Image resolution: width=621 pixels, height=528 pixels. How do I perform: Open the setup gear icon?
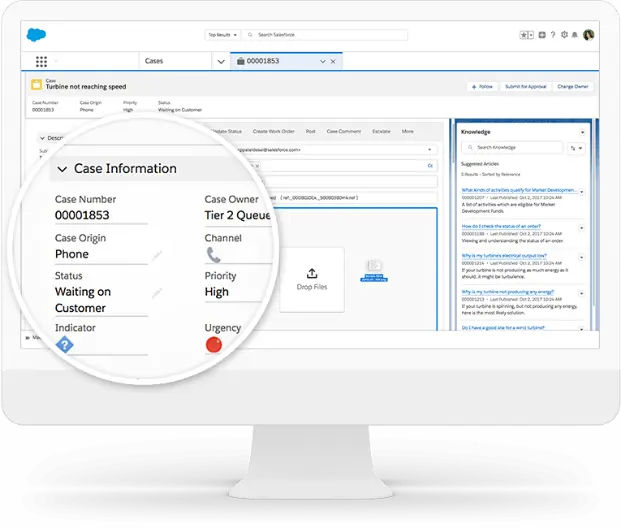(x=564, y=35)
